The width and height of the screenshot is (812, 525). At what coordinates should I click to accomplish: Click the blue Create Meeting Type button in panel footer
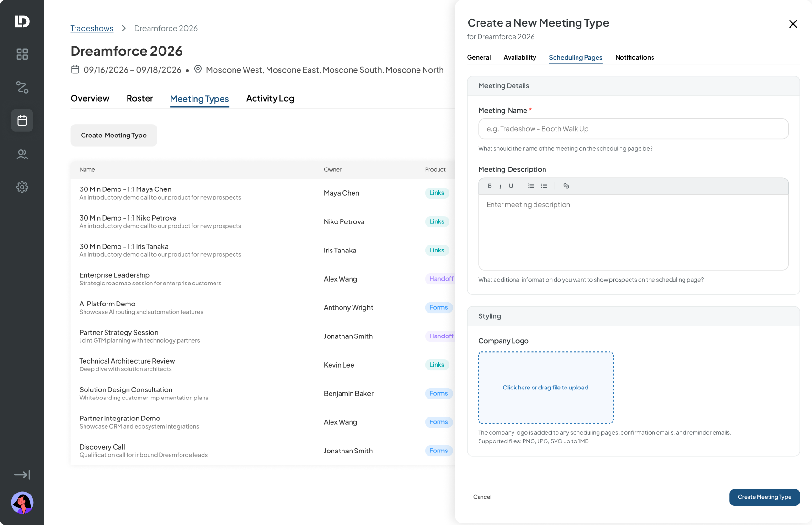[x=764, y=497]
